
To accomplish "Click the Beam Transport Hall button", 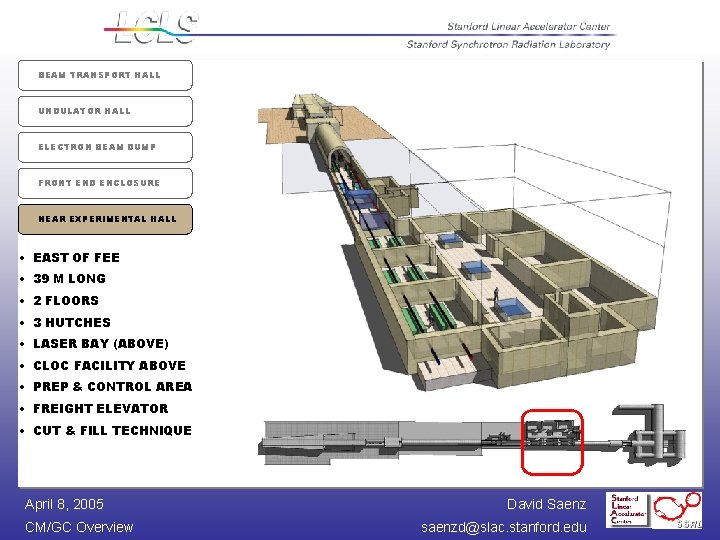I will pyautogui.click(x=105, y=75).
